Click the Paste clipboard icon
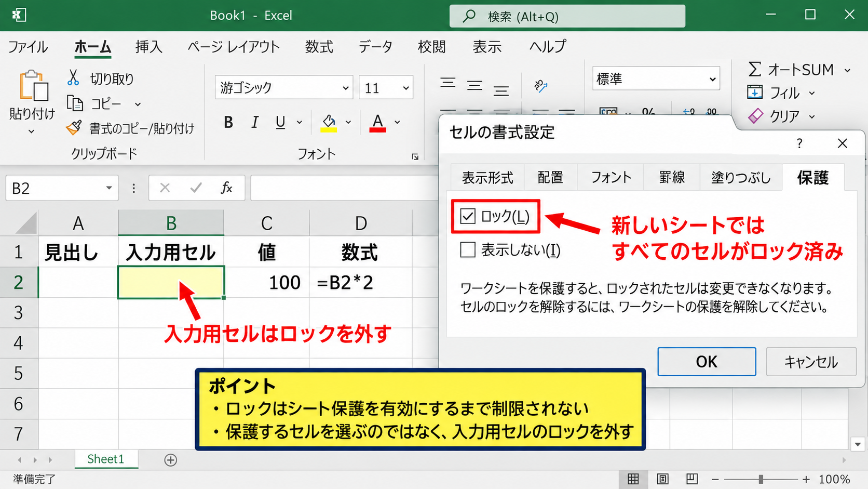 [x=34, y=85]
